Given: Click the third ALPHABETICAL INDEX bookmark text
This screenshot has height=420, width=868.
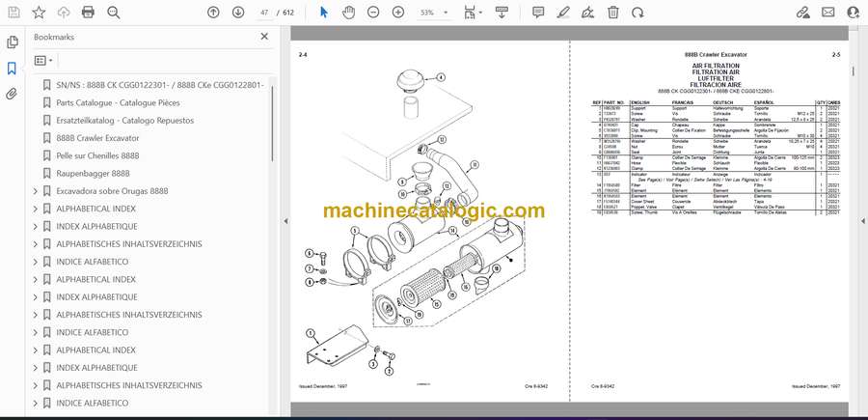Looking at the screenshot, I should 95,350.
